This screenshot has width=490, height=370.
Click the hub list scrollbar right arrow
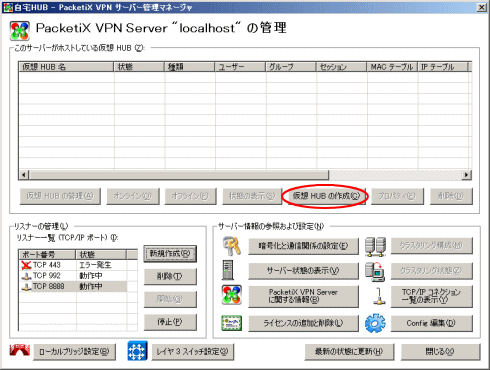[x=466, y=175]
